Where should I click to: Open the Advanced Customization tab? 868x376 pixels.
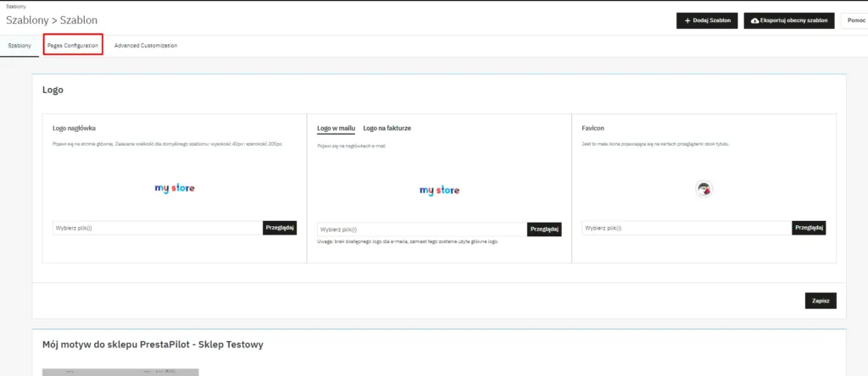[146, 46]
